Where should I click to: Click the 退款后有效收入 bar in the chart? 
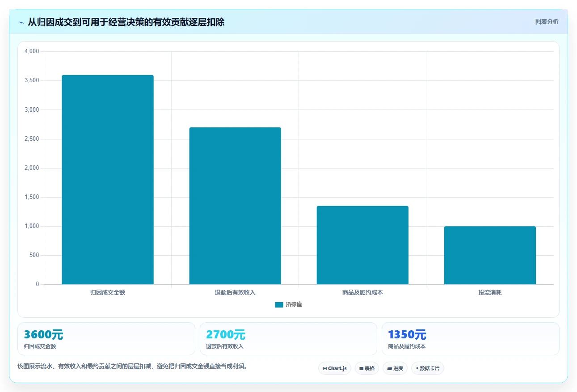point(235,206)
